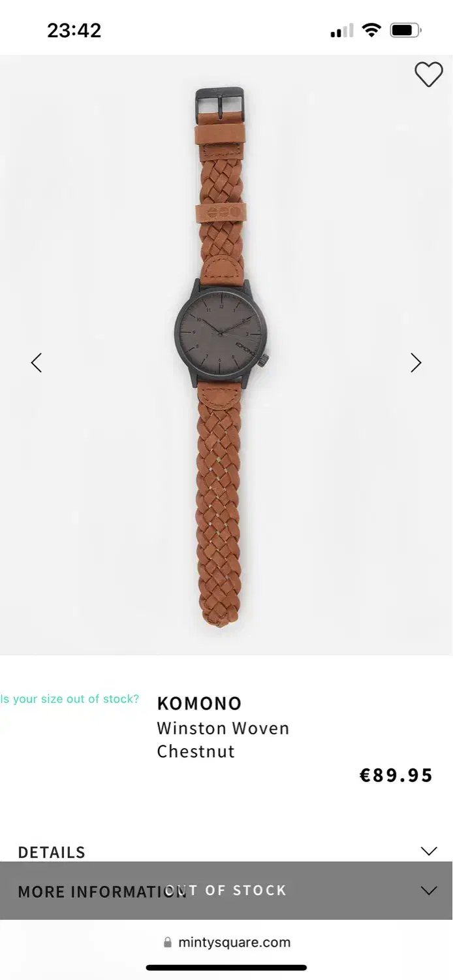
Task: Tap the battery icon in status bar
Action: coord(406,30)
